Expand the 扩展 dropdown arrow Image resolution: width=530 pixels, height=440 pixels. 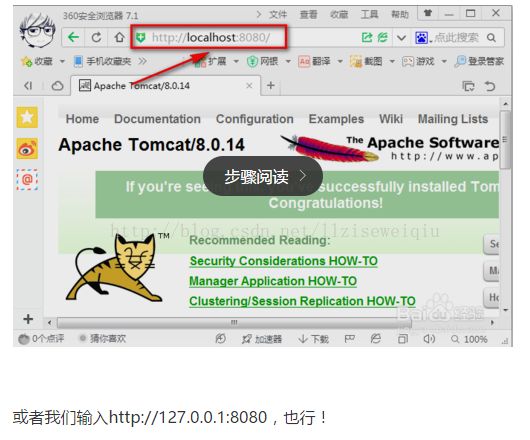[236, 62]
